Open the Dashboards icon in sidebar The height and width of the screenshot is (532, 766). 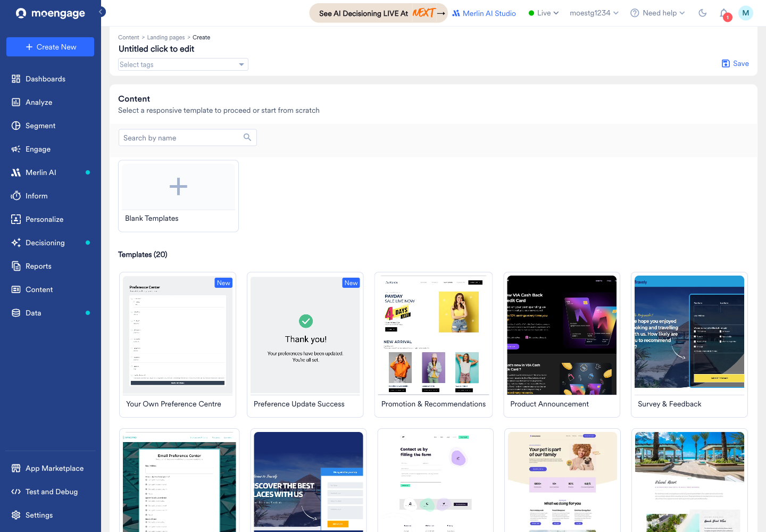tap(16, 79)
